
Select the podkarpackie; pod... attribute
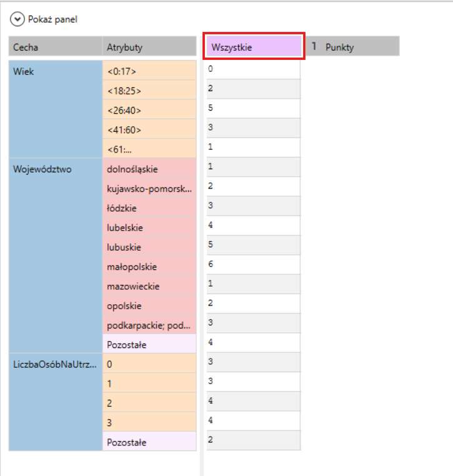click(149, 324)
